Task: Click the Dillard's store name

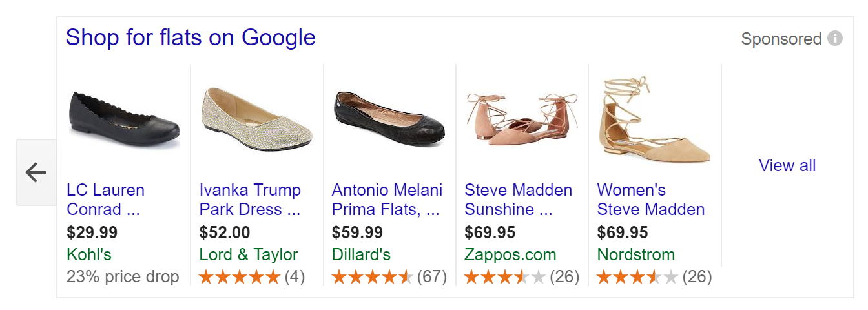Action: 361,254
